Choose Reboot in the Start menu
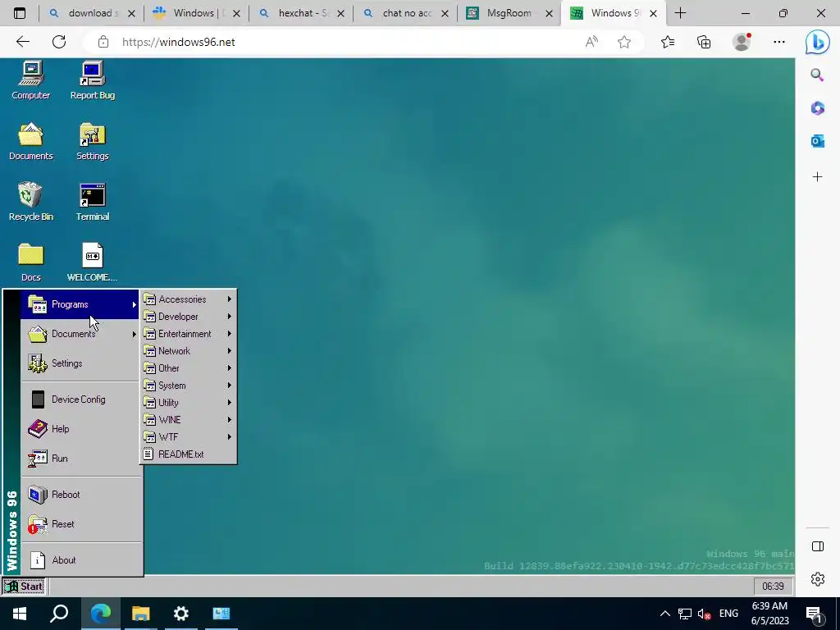The width and height of the screenshot is (840, 630). click(80, 495)
